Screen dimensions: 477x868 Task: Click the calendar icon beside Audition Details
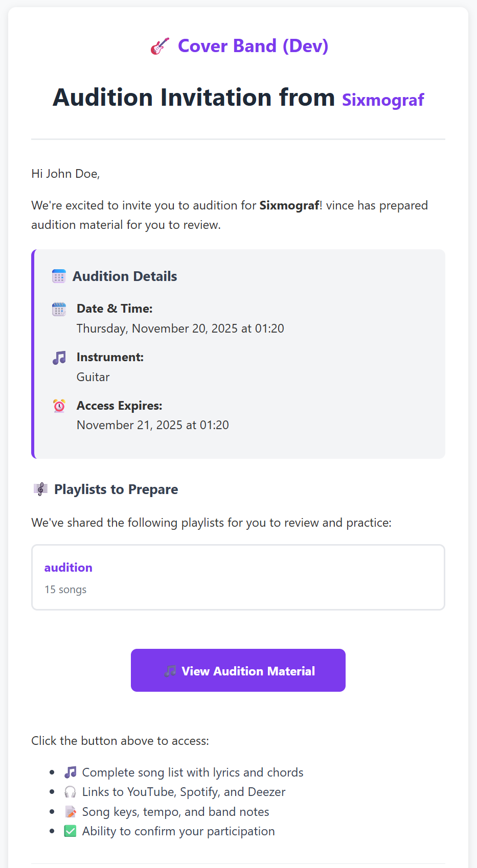[x=58, y=276]
